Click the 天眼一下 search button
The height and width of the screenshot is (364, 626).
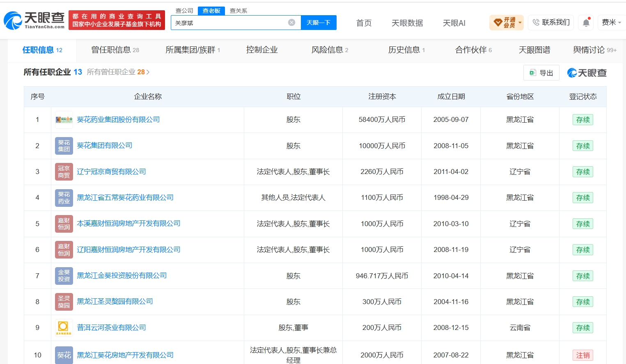[319, 23]
